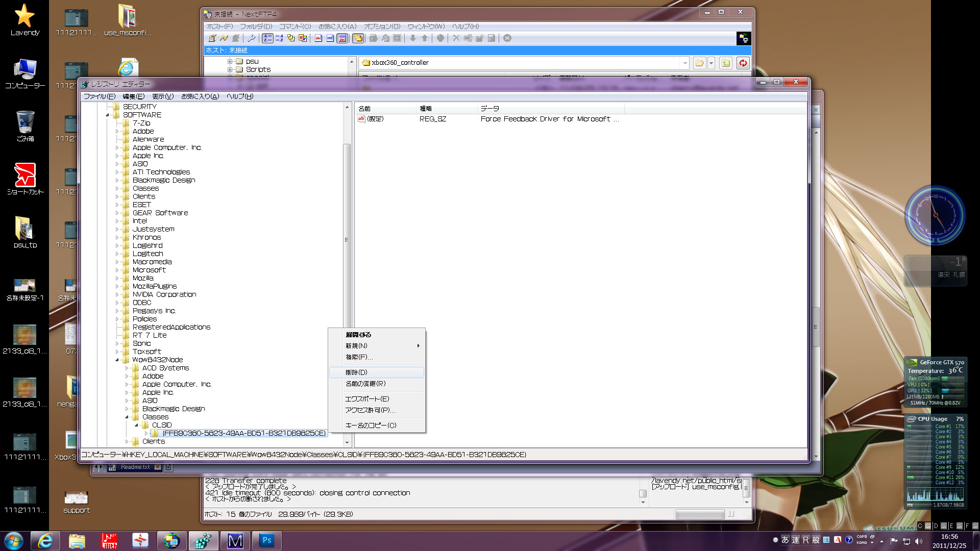Collapse the Classes key under Wow6432Node

click(x=127, y=417)
